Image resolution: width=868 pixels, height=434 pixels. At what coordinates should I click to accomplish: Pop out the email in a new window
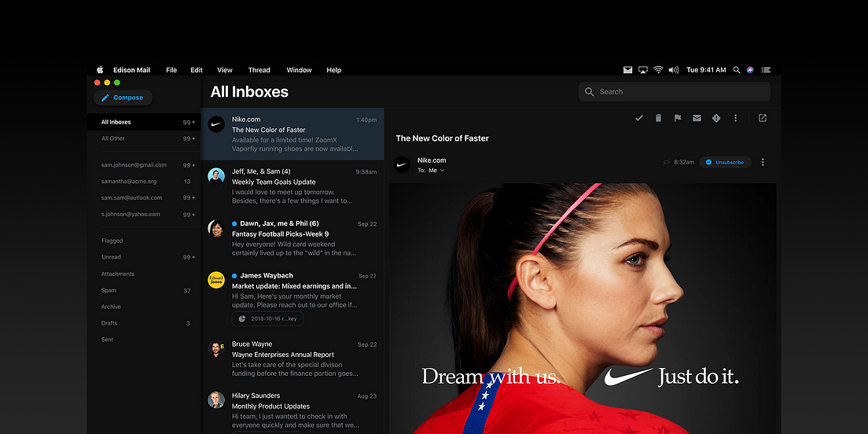[x=763, y=118]
